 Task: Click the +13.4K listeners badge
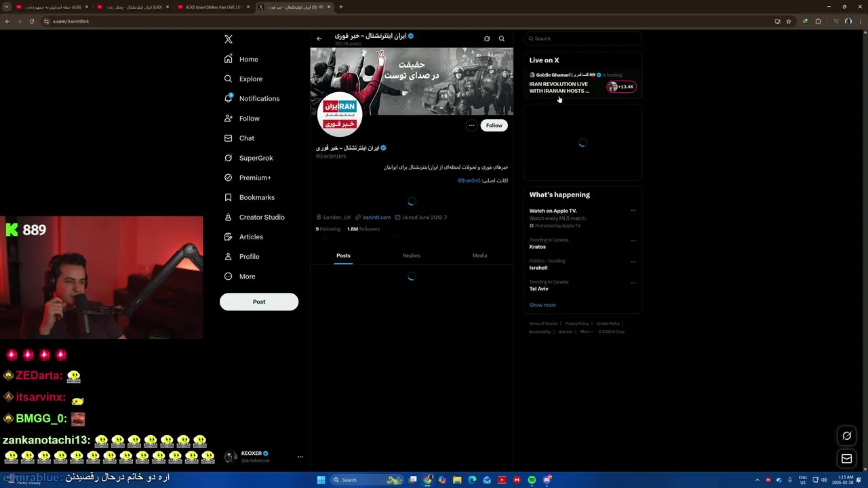coord(621,87)
